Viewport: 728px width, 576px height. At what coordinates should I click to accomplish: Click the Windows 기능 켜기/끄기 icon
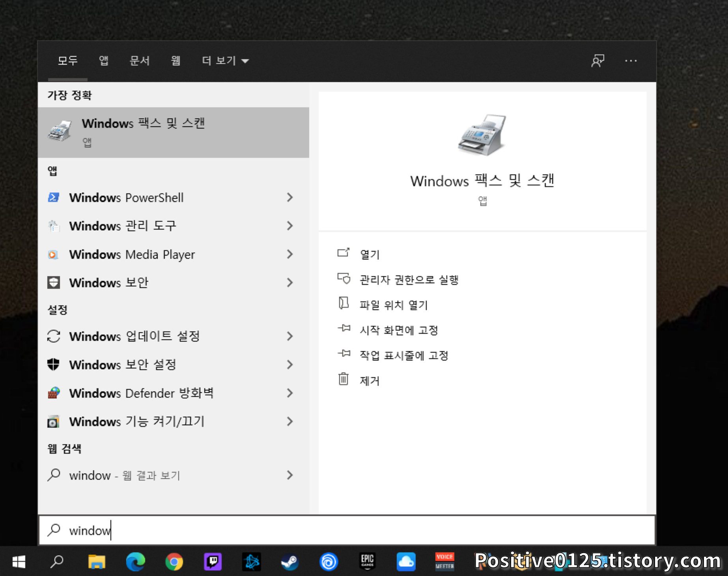pos(54,421)
